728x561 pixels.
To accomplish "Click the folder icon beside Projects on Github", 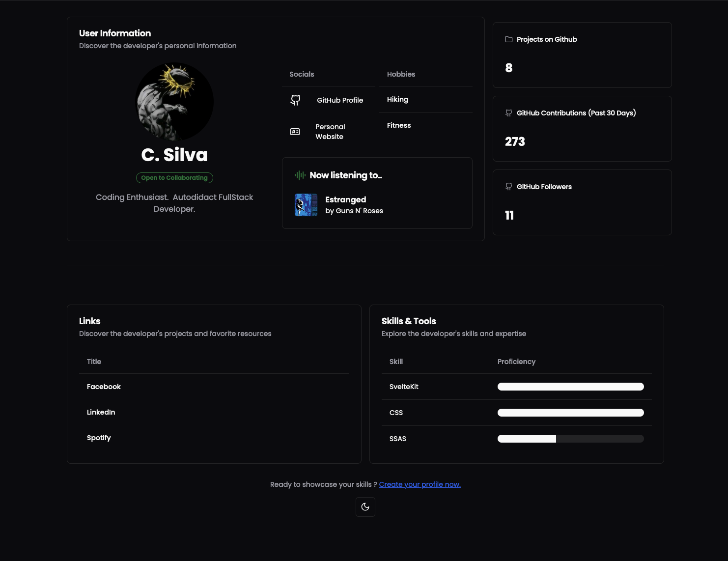I will 509,39.
